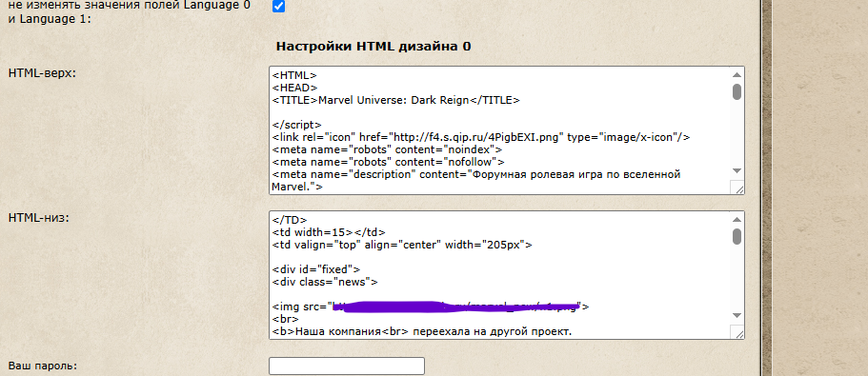Click resize grip of HTML-верх textarea
Image resolution: width=868 pixels, height=376 pixels.
coord(737,188)
